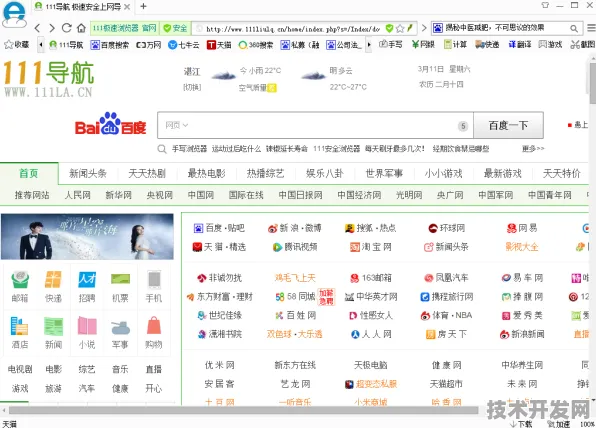Open the 163邮箱 link
The image size is (596, 428).
point(371,278)
